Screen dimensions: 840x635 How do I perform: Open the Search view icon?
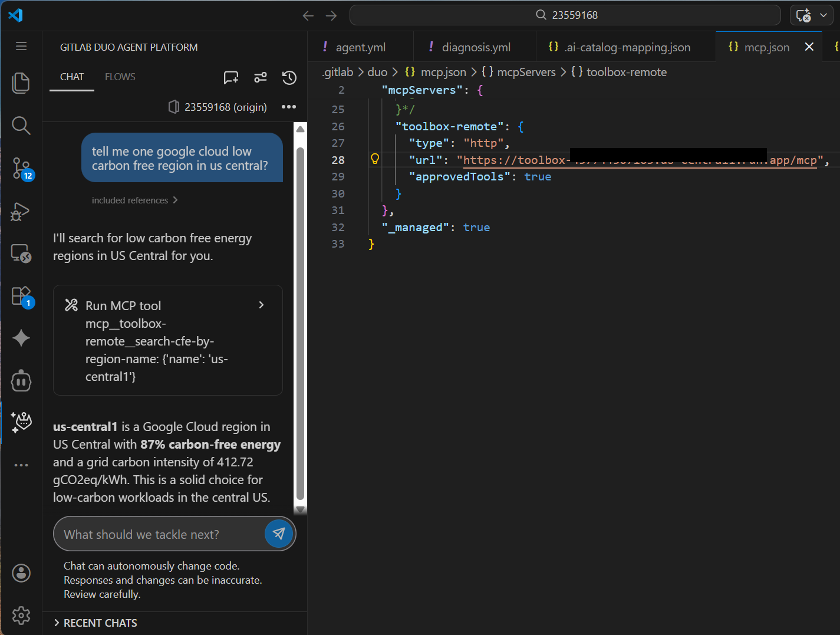[x=21, y=125]
